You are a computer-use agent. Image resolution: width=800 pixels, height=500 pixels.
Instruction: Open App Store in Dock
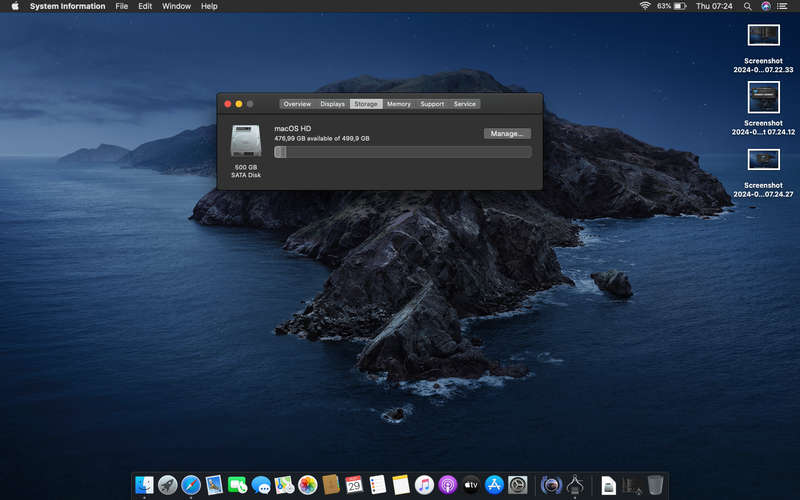(494, 485)
